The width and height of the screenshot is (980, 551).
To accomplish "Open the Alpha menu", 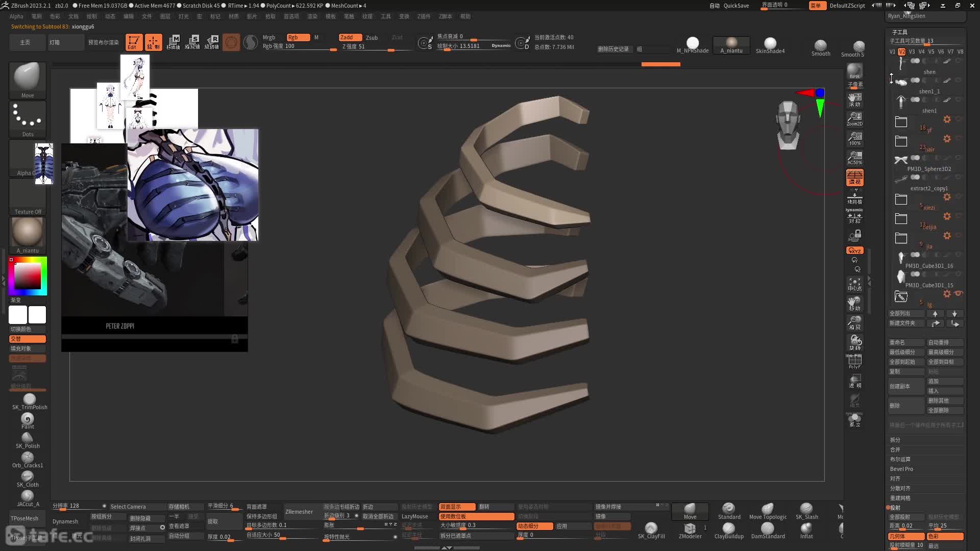I will tap(16, 16).
